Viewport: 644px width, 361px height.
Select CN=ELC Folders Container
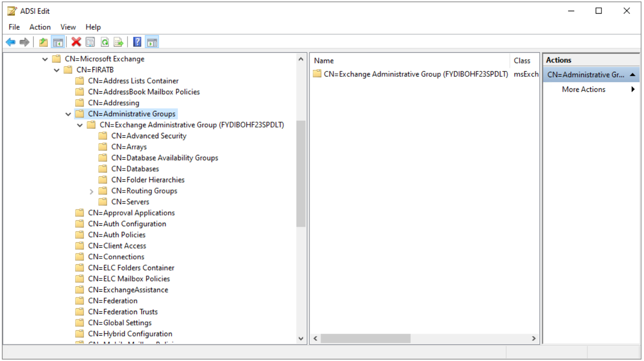(x=131, y=268)
